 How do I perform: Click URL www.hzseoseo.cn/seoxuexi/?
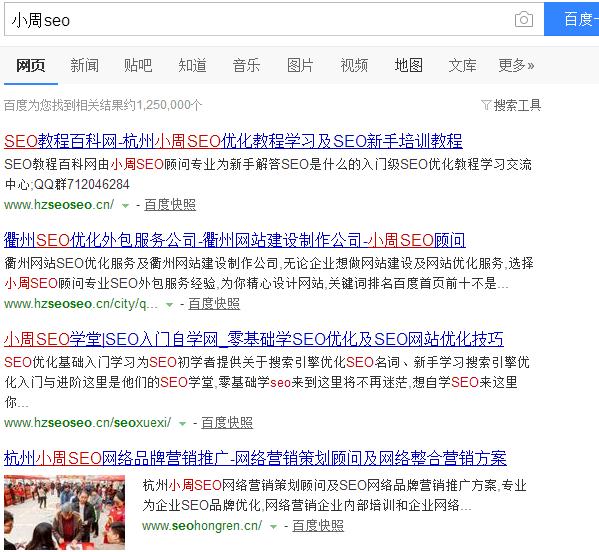point(88,423)
